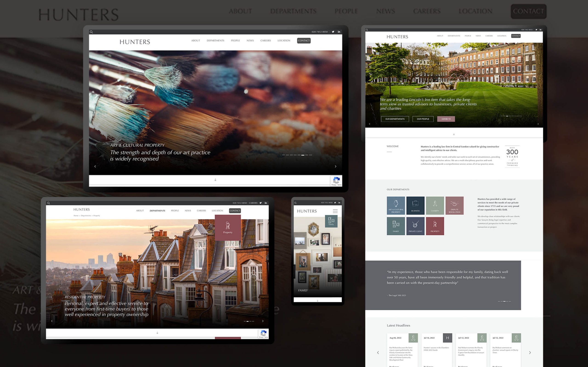Click the CONTACT button in the paintbrush mockup
Screen dimensions: 588x367
click(x=303, y=41)
